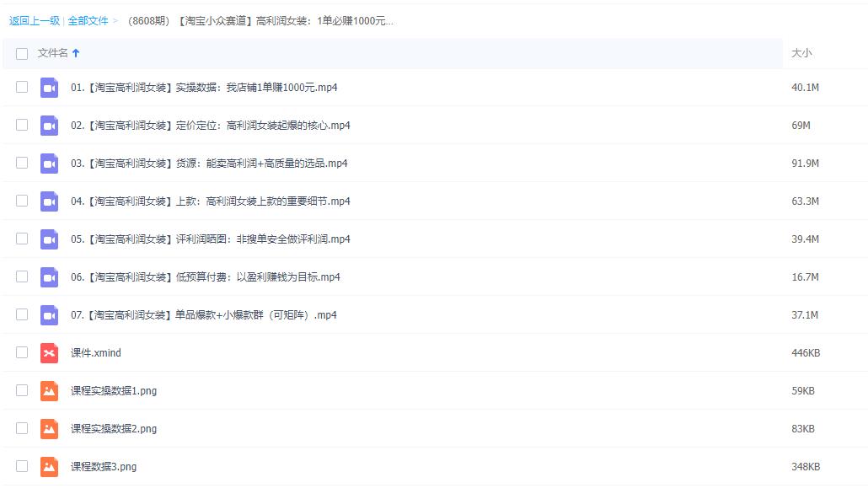Open 全部文件 breadcrumb link

point(88,21)
